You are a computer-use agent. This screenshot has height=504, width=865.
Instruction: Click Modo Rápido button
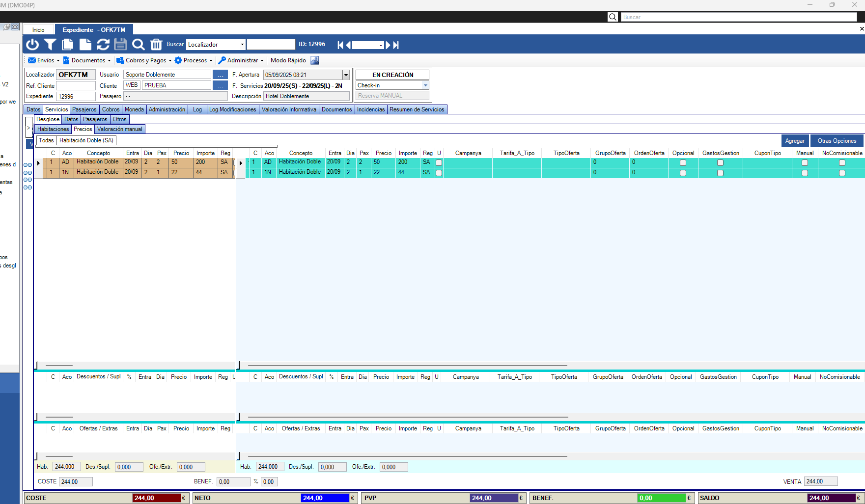point(288,60)
